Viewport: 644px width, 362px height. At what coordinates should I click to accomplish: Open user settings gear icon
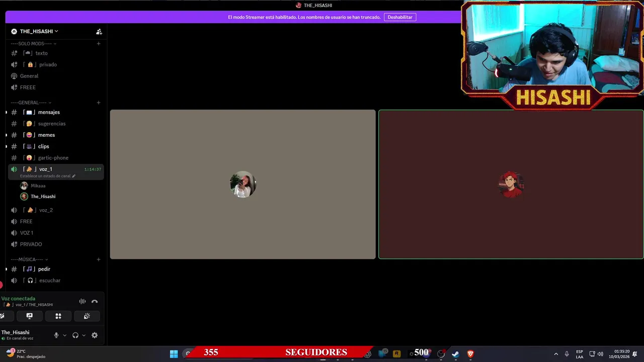95,335
